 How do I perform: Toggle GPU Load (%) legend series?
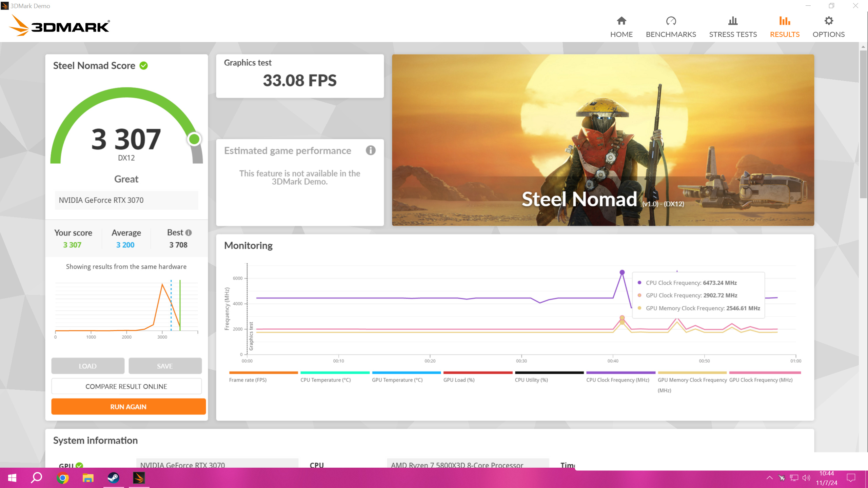pyautogui.click(x=478, y=377)
